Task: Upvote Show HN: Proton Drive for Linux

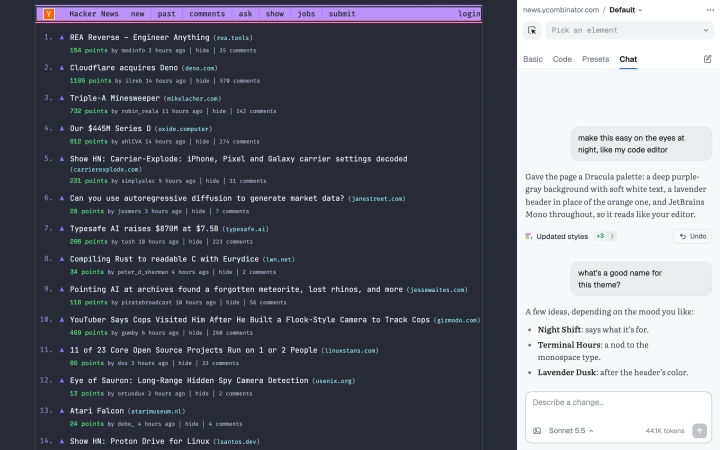Action: 62,441
